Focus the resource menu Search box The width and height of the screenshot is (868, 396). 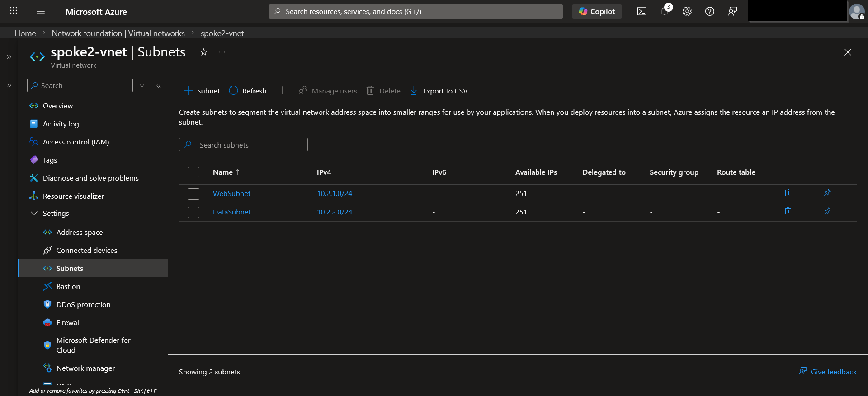click(x=80, y=85)
